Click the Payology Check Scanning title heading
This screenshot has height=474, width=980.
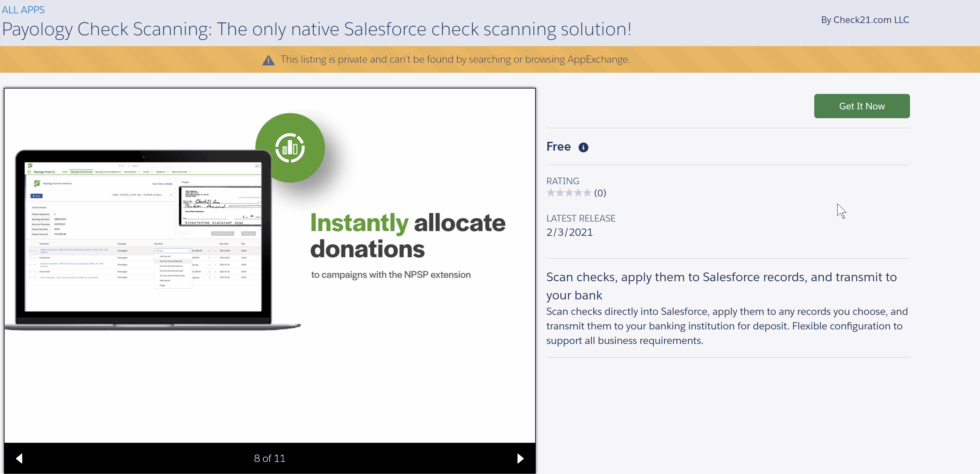[317, 29]
